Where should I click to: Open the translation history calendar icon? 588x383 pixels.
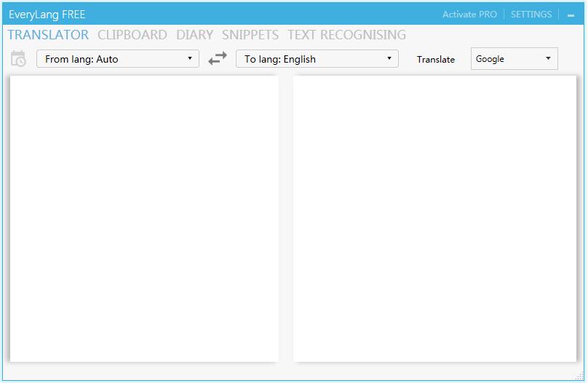point(19,59)
